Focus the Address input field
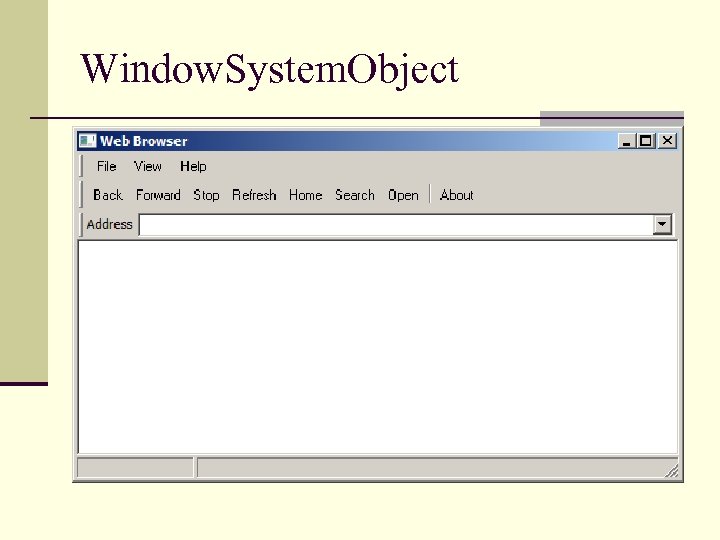 pos(395,225)
